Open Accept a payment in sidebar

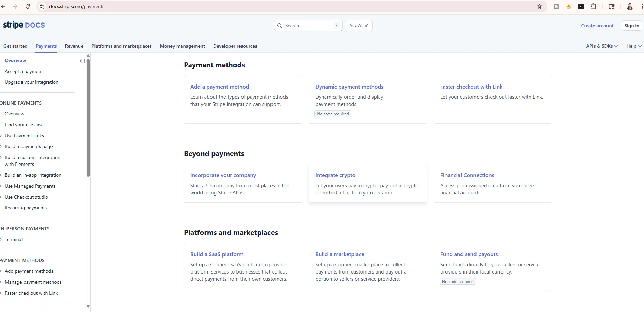pos(24,71)
